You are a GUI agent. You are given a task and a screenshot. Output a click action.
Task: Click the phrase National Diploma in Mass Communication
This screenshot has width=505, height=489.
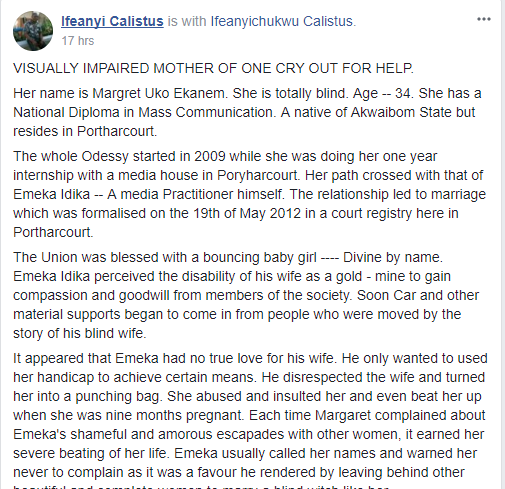point(143,112)
